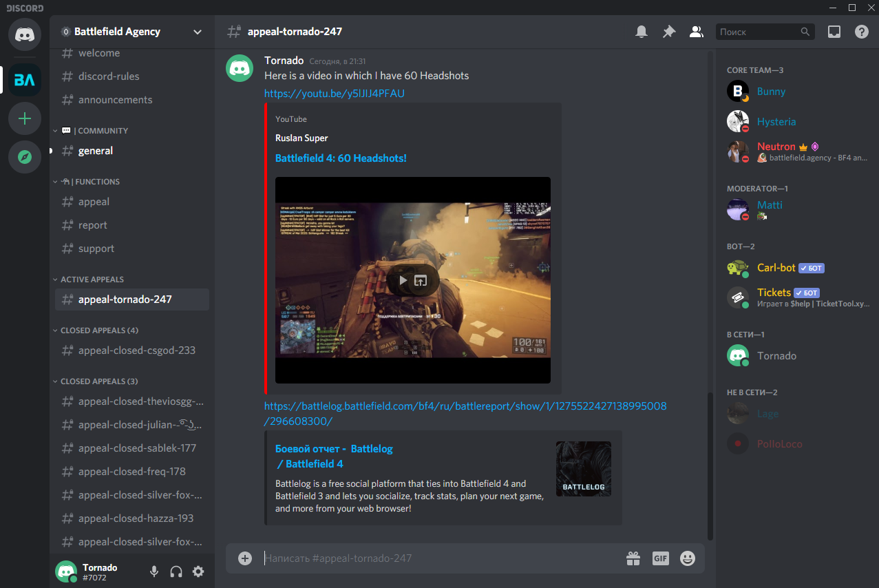The height and width of the screenshot is (588, 879).
Task: Open the discord-rules channel
Action: click(132, 76)
